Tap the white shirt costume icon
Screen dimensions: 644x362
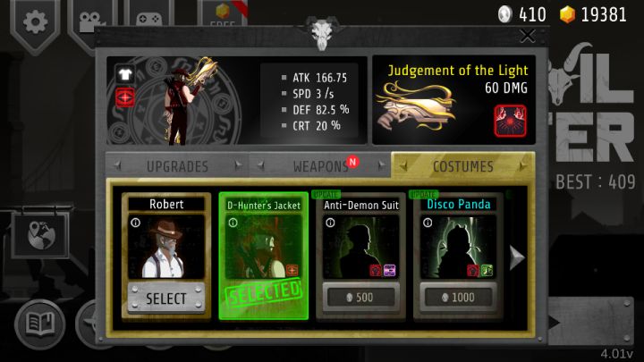coord(125,75)
